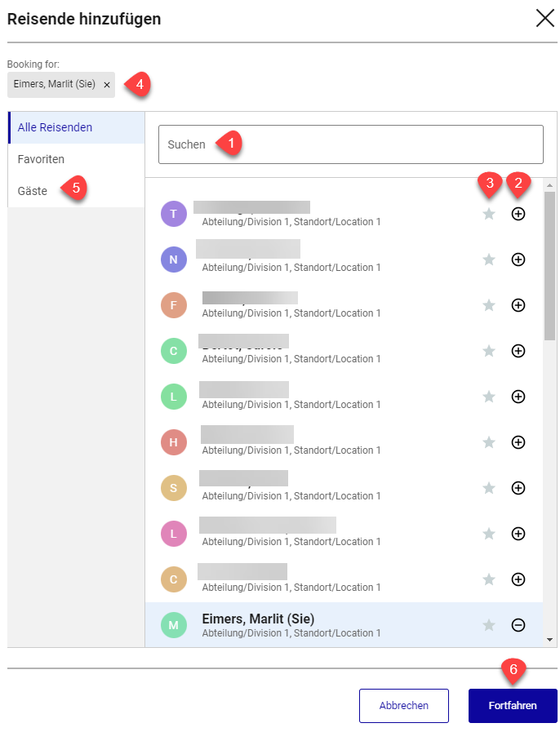Close the Reisende hinzufügen dialog
Screen dimensions: 560x732
click(x=544, y=19)
